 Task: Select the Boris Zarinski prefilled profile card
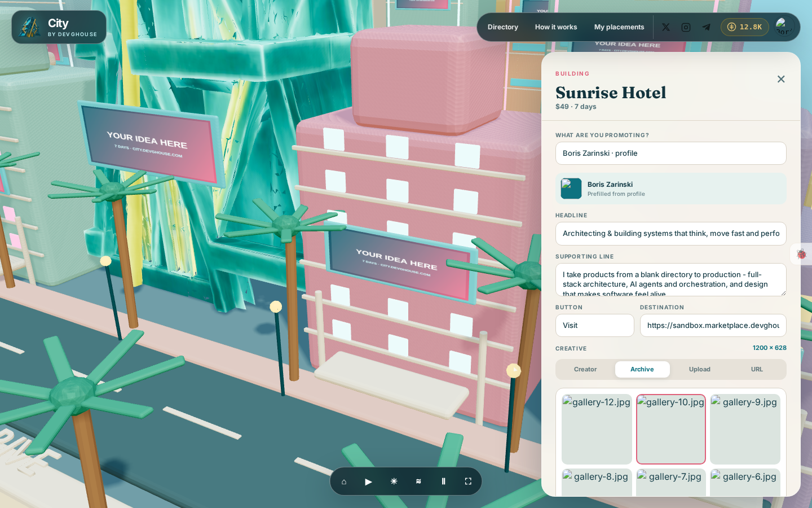point(671,189)
